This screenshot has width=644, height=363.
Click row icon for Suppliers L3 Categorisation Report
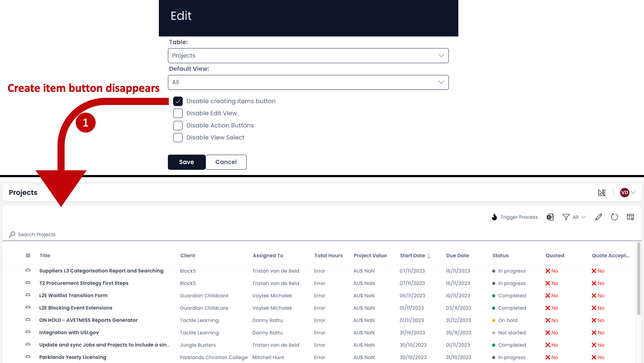click(28, 270)
